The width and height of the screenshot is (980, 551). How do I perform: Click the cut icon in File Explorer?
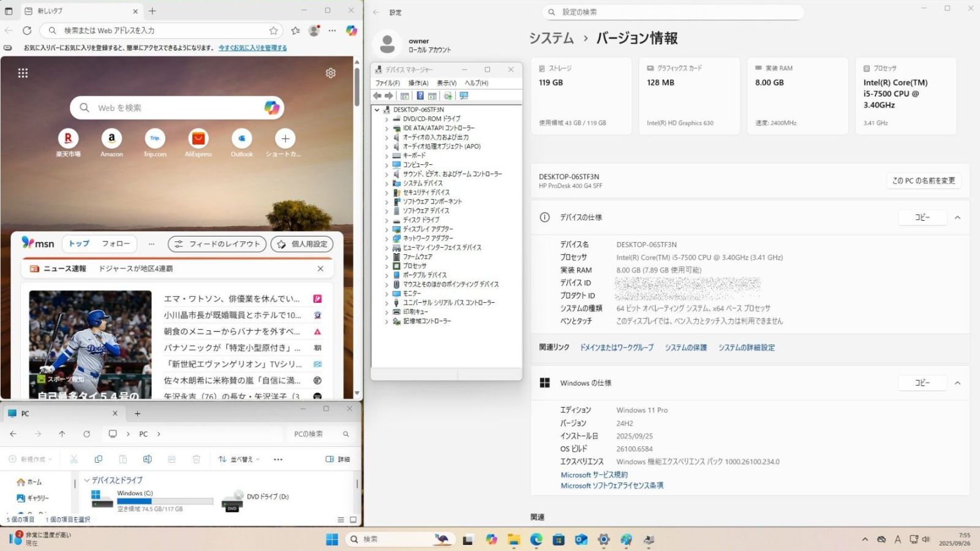(74, 459)
